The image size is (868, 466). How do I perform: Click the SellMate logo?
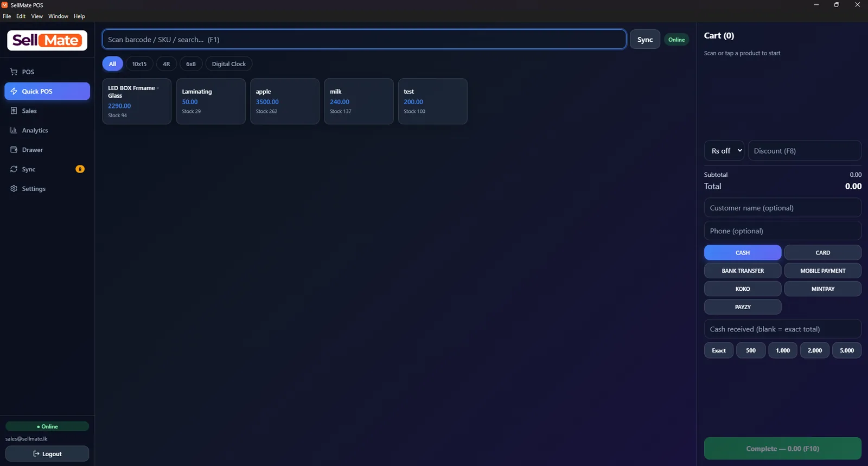point(47,40)
